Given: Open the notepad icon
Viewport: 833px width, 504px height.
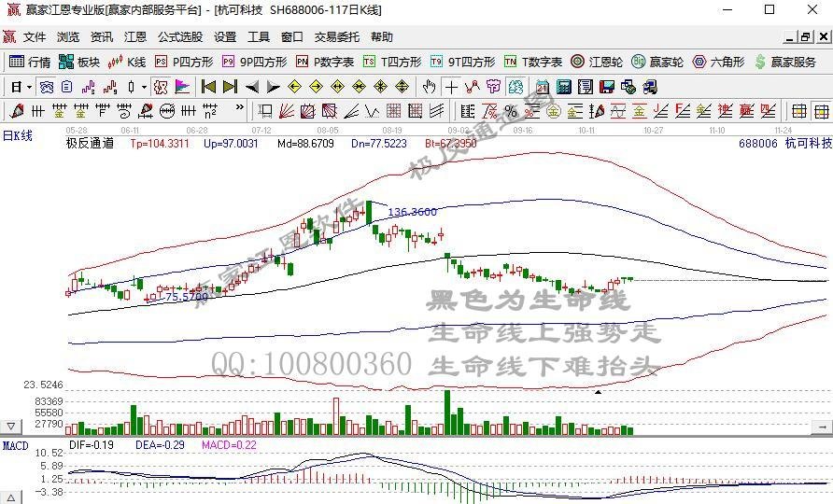Looking at the screenshot, I should (x=585, y=87).
